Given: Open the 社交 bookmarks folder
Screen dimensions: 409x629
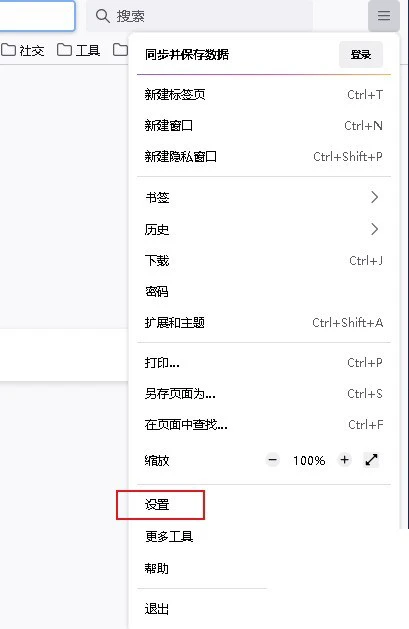Looking at the screenshot, I should pos(23,50).
